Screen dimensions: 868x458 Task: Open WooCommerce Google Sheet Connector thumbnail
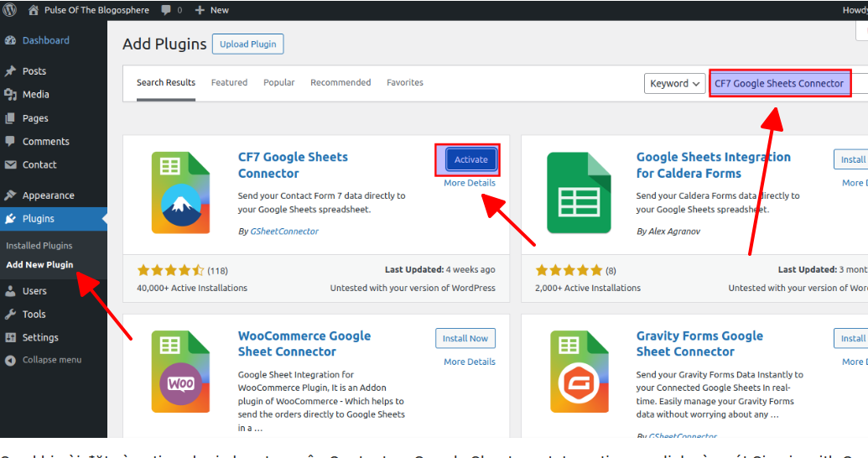pos(180,372)
